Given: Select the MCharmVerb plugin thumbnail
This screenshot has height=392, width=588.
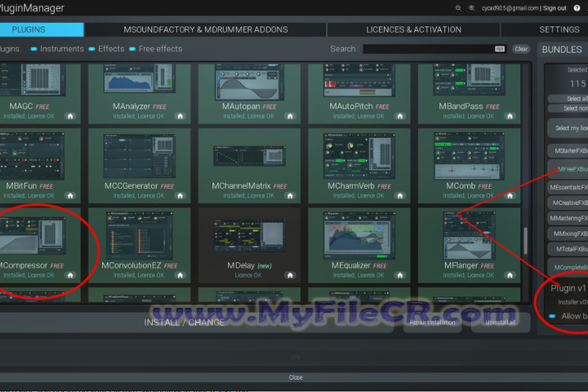Looking at the screenshot, I should [359, 156].
